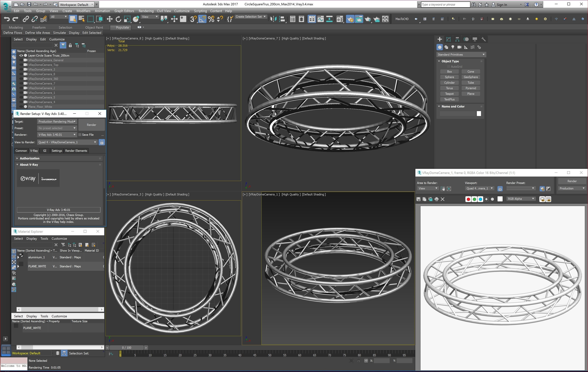Toggle the green channel in frame window
The image size is (588, 372).
tap(474, 199)
